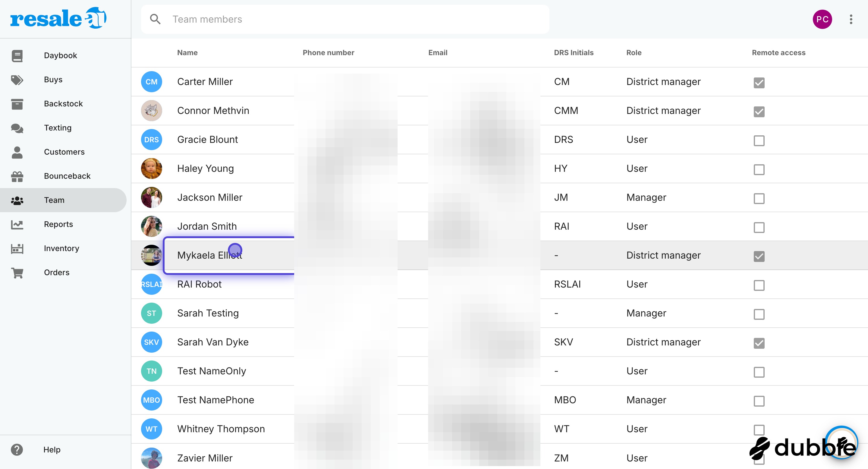Click Haley Young's photo avatar
This screenshot has height=469, width=868.
point(151,168)
